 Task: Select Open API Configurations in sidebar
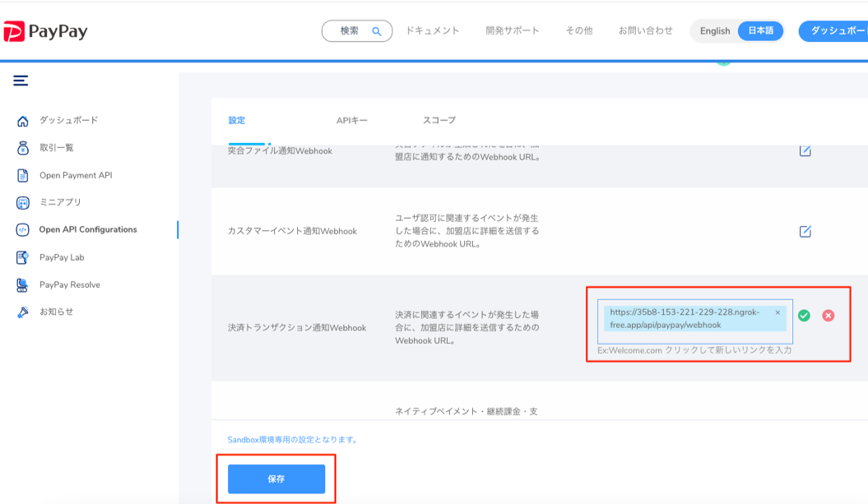tap(88, 229)
